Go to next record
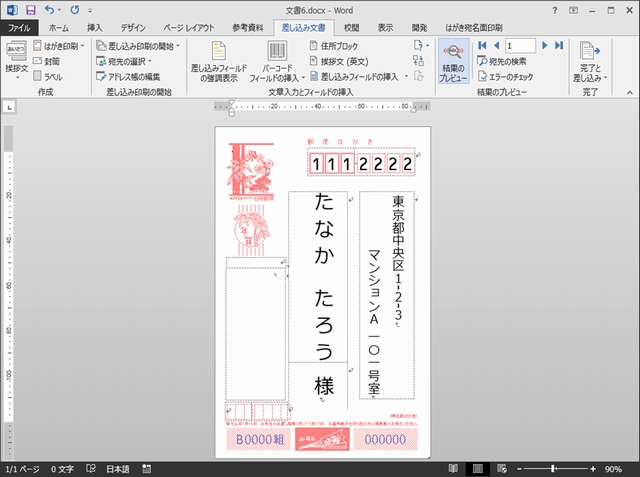This screenshot has width=640, height=477. (544, 45)
